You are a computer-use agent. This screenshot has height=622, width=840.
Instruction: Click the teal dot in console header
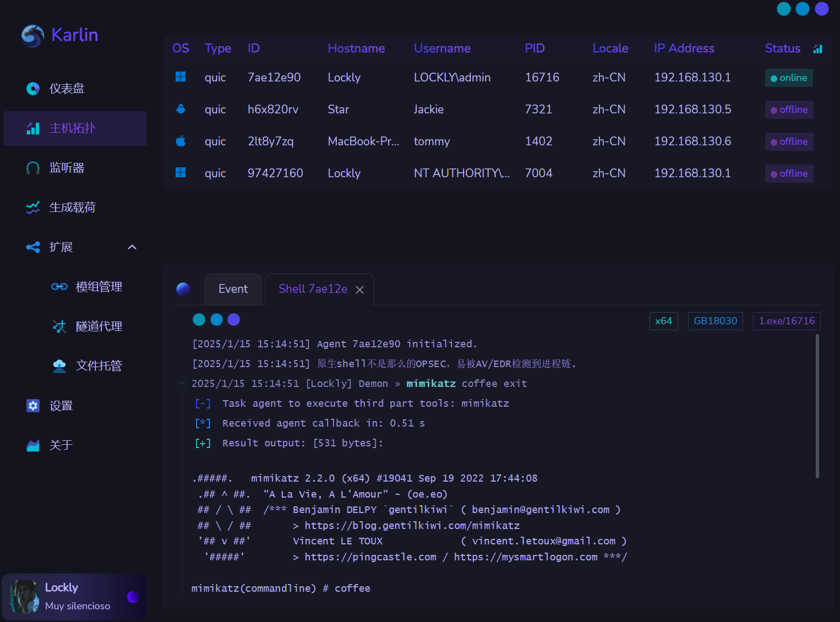pos(199,320)
